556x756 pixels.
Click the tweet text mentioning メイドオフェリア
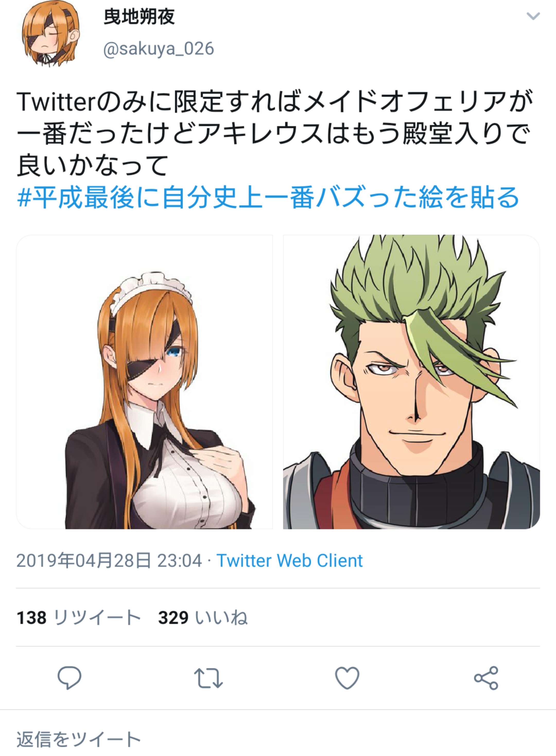pyautogui.click(x=275, y=133)
